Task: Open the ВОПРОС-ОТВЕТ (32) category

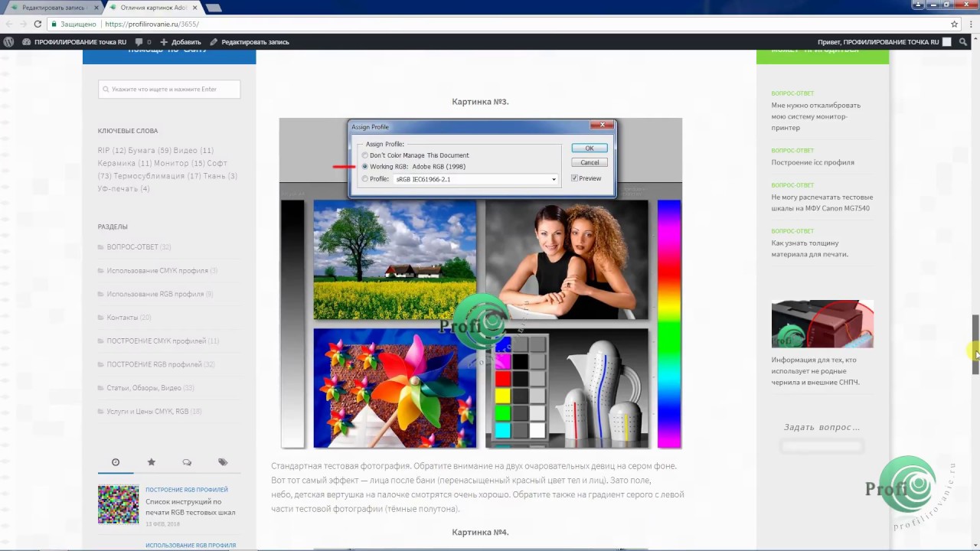Action: [x=139, y=247]
